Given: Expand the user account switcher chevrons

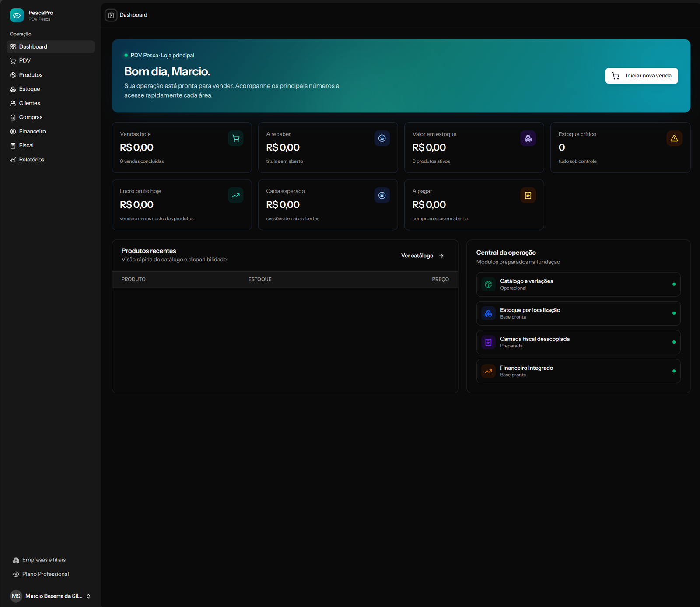Looking at the screenshot, I should click(x=88, y=596).
